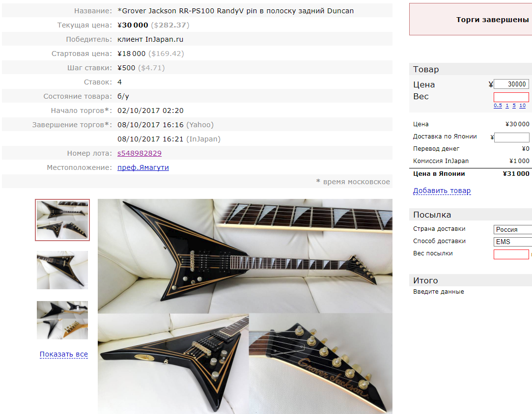
Task: Focus the Вес посылки input field
Action: (x=511, y=254)
